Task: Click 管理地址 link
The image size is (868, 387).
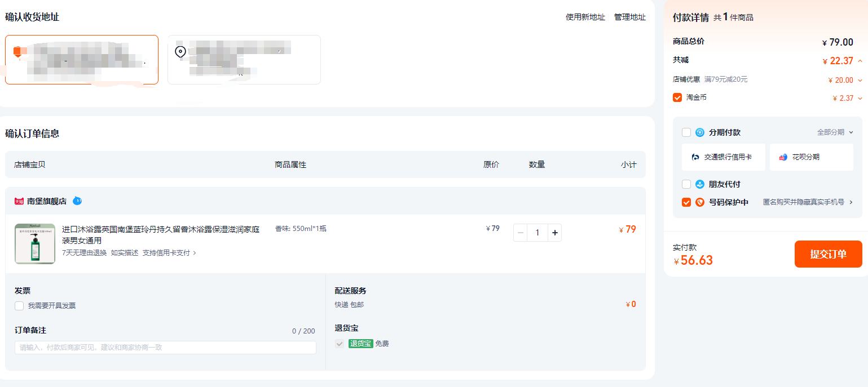Action: tap(629, 17)
